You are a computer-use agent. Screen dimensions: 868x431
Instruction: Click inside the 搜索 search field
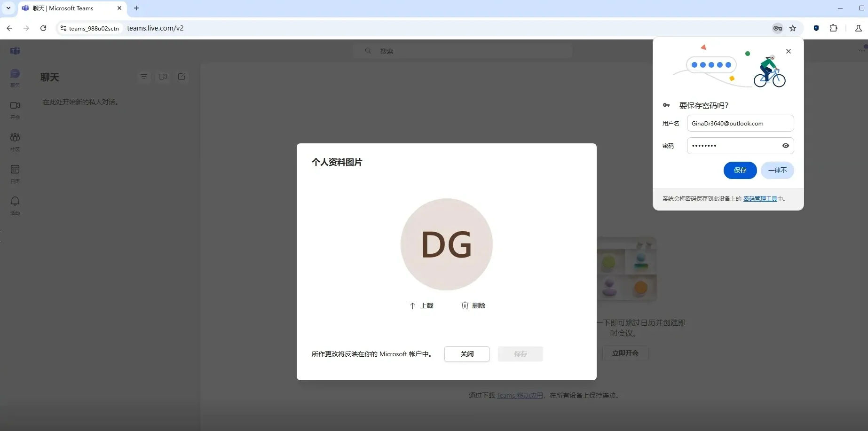[x=463, y=51]
